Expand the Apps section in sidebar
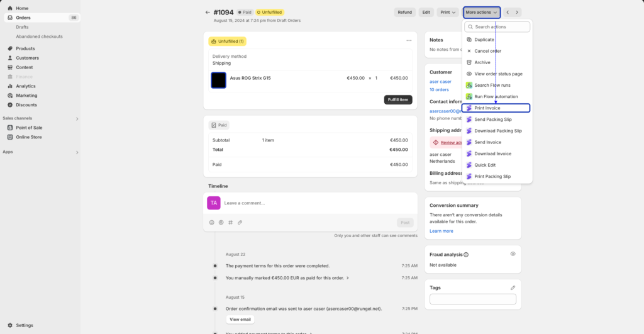Screen dimensions: 644x334 [x=77, y=152]
